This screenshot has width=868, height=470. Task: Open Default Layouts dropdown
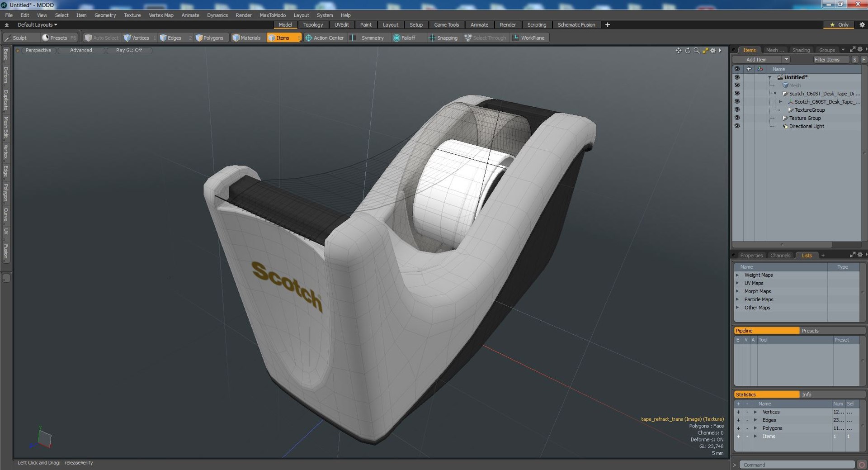pyautogui.click(x=37, y=25)
